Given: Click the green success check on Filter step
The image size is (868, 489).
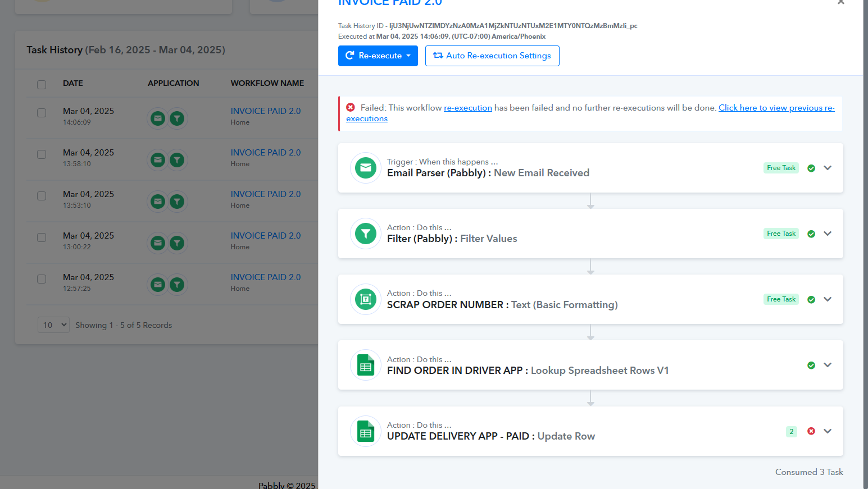Looking at the screenshot, I should point(811,234).
